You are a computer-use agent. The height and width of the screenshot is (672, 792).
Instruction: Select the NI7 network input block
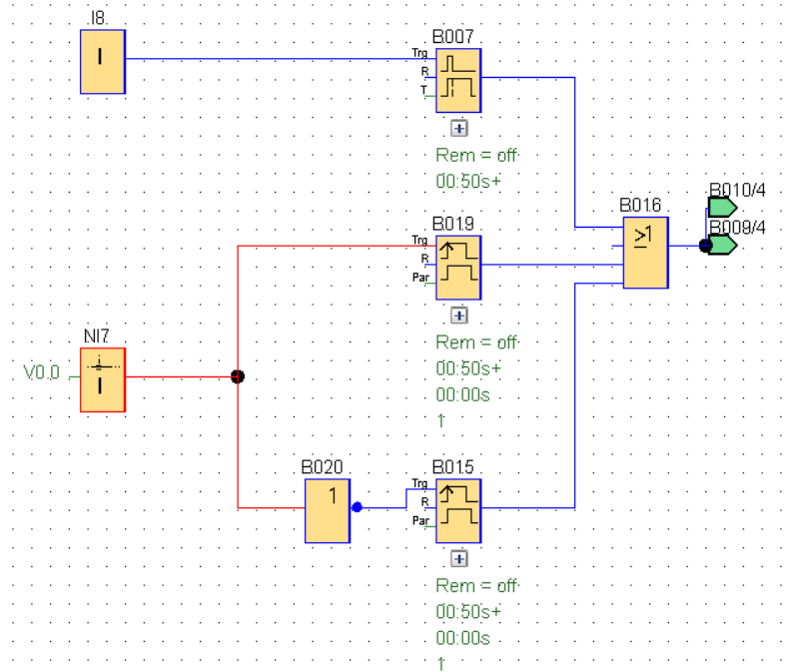coord(103,379)
